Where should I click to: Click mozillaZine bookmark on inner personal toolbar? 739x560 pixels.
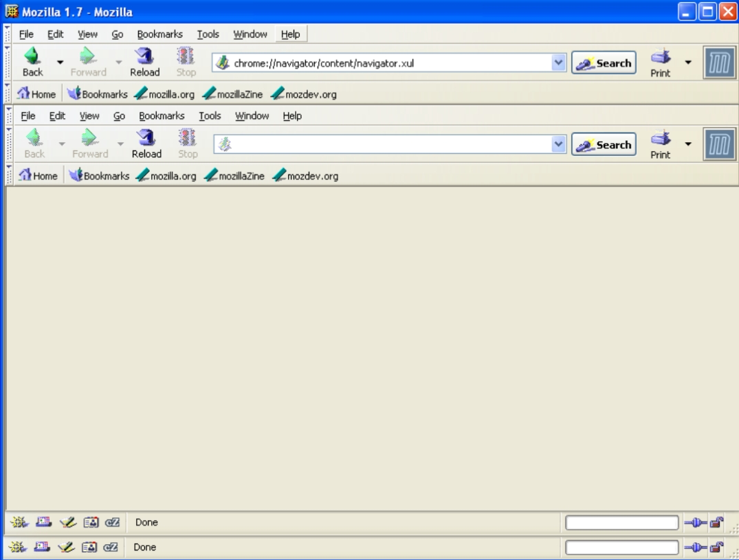point(234,175)
